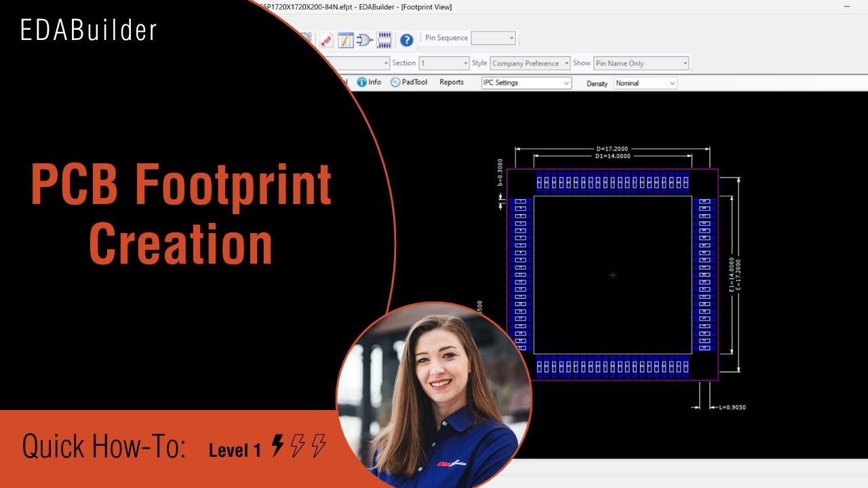Expand the Style Company Preference dropdown

pos(530,63)
